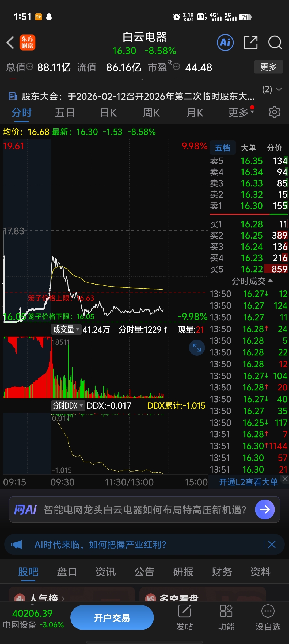This screenshot has height=644, width=289.
Task: Send the 问AI question arrow button
Action: coord(265,509)
